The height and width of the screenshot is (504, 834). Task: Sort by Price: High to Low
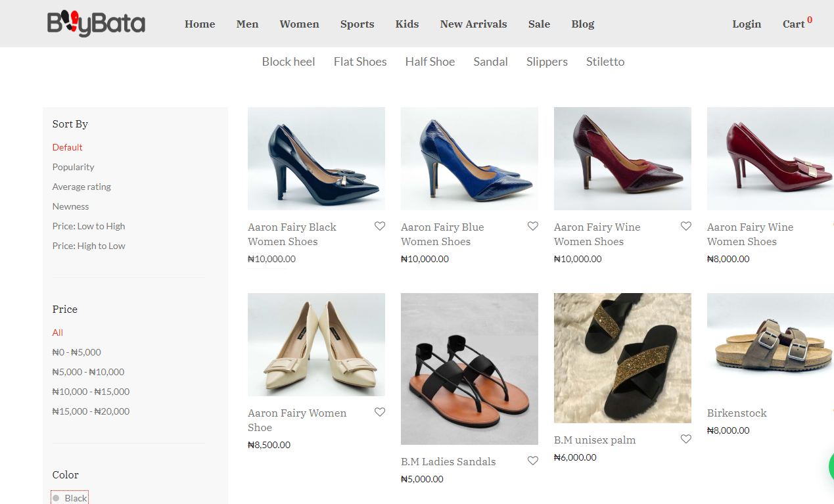coord(89,246)
